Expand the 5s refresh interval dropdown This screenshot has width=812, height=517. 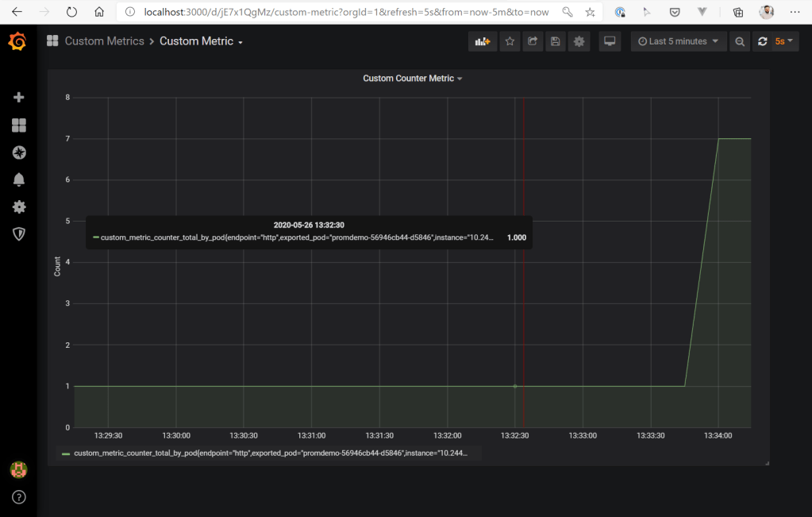point(785,41)
